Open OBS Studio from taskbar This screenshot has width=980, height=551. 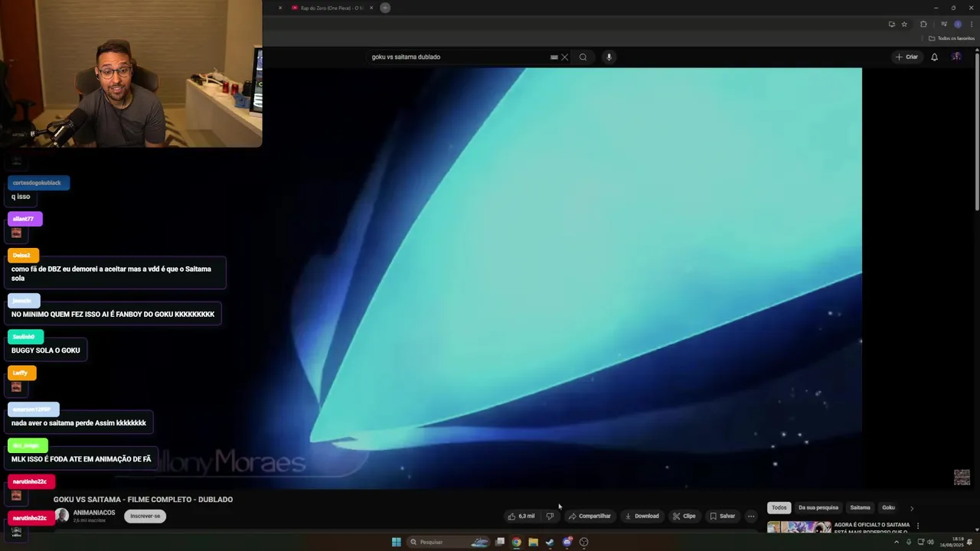[583, 542]
